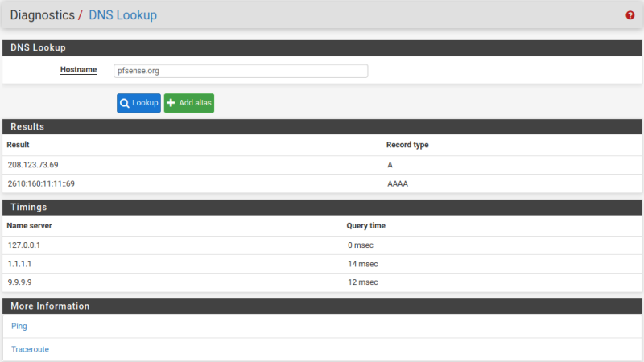Viewport: 644px width, 362px height.
Task: Select result 2610:160:11:11::69
Action: pyautogui.click(x=41, y=183)
